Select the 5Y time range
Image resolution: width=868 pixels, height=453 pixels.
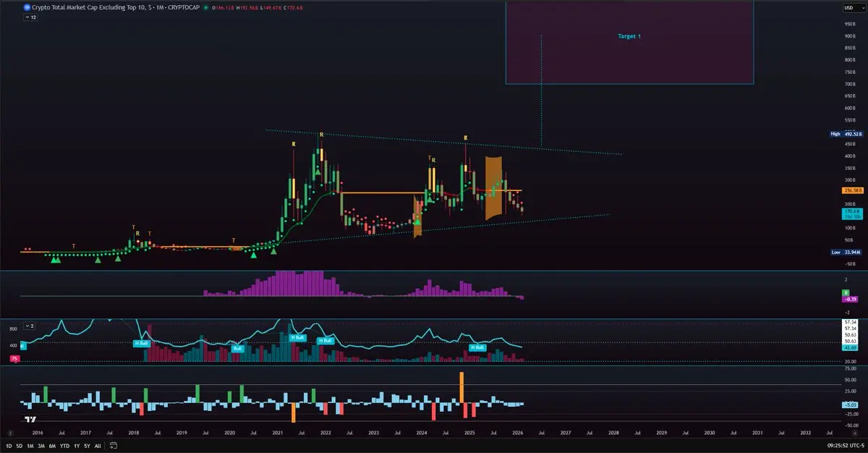87,446
